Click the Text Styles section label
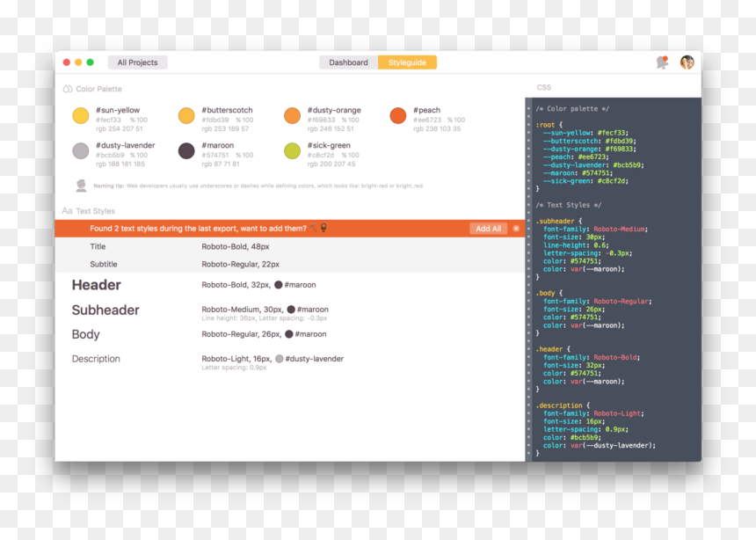756x540 pixels. click(96, 211)
